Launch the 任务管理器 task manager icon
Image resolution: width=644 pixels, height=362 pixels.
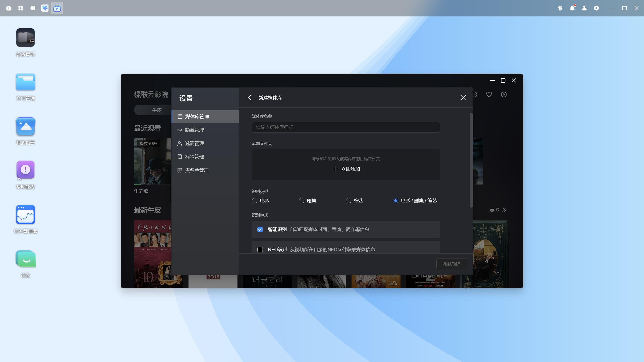point(25,214)
